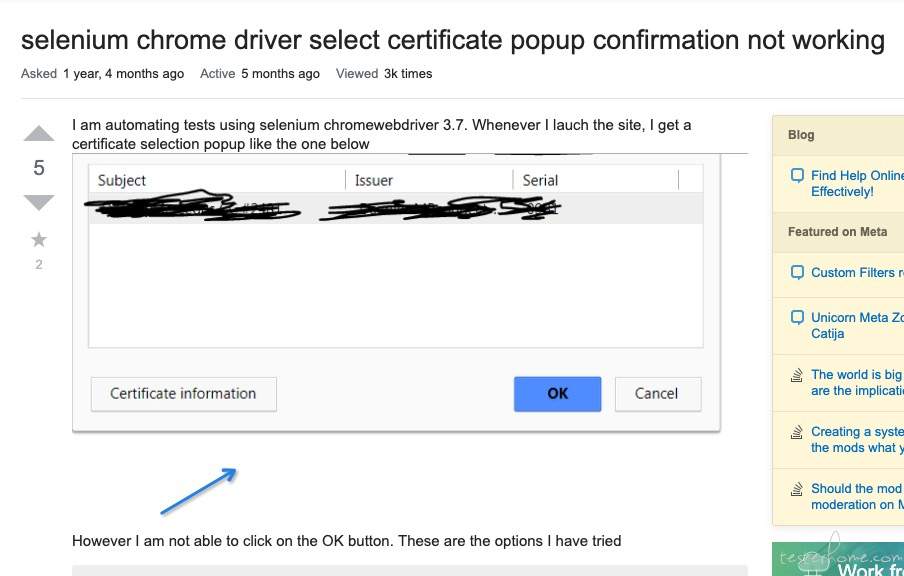Click the Stack icon beside Should the mod
This screenshot has height=576, width=904.
(797, 489)
